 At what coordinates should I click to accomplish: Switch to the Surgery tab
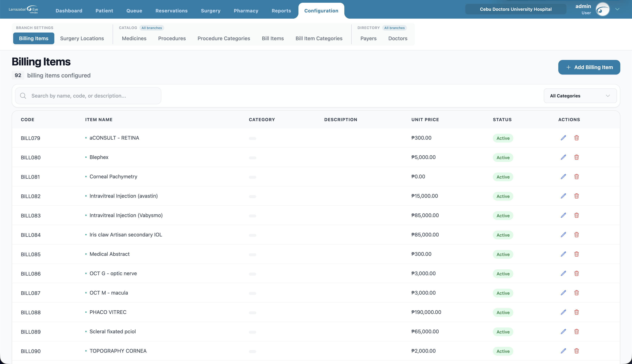(210, 11)
